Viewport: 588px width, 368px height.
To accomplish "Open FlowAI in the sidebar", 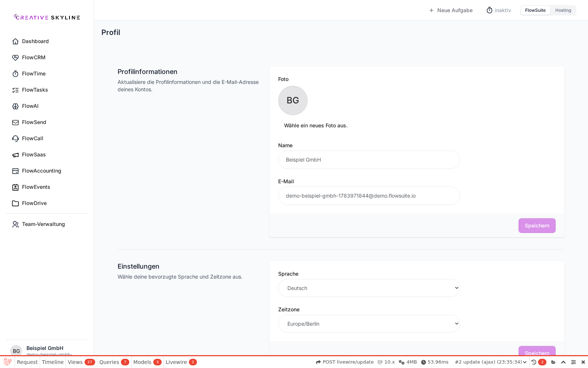I will [x=30, y=106].
